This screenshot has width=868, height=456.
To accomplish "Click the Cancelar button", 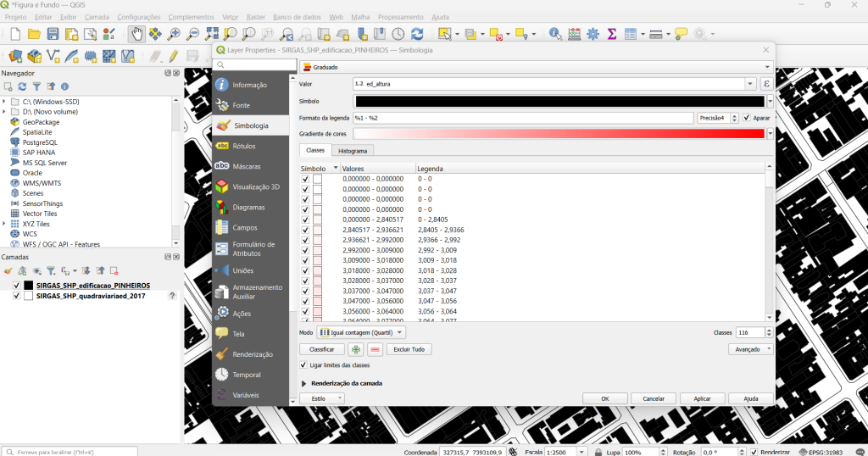I will (654, 398).
